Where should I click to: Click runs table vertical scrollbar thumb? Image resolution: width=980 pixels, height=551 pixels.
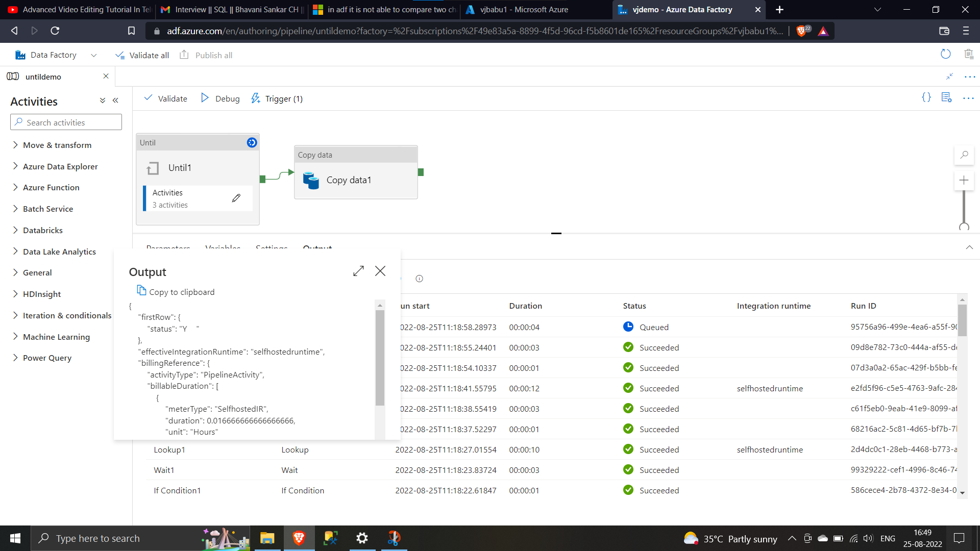click(x=962, y=320)
